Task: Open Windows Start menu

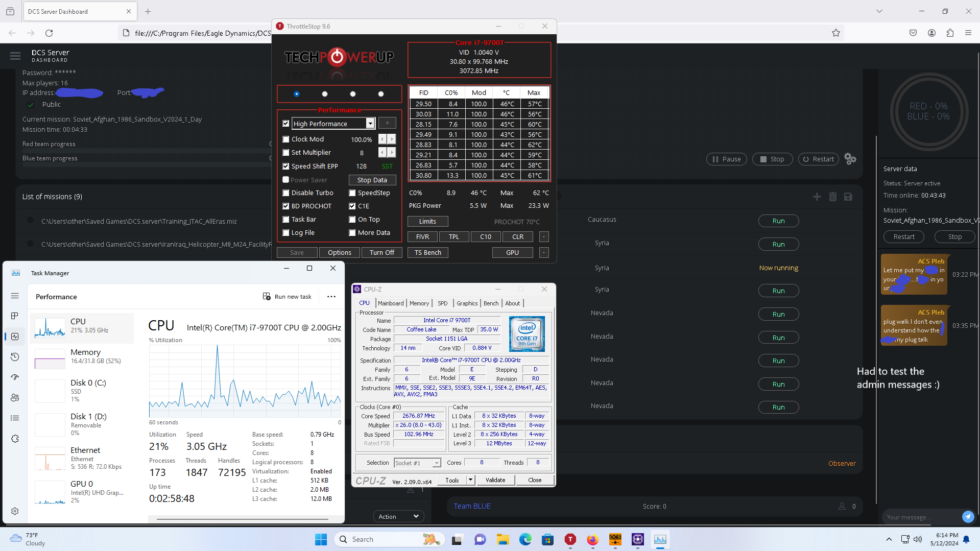Action: 321,539
